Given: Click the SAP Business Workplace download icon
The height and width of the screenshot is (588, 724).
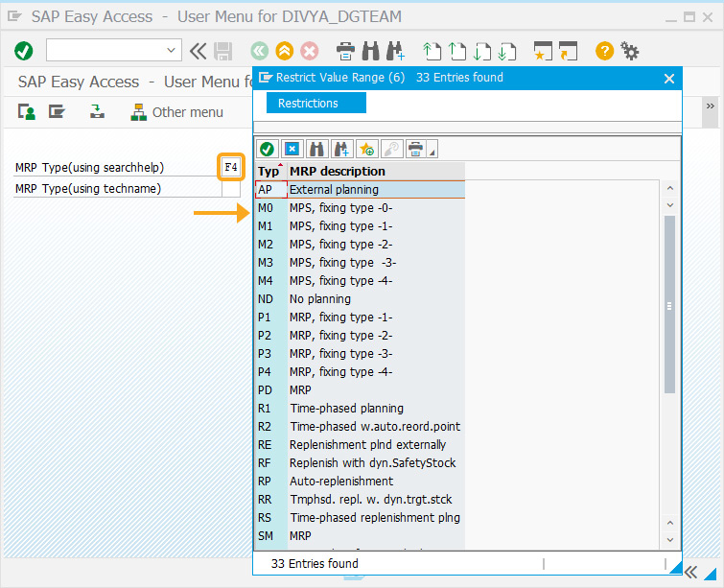Looking at the screenshot, I should 97,112.
